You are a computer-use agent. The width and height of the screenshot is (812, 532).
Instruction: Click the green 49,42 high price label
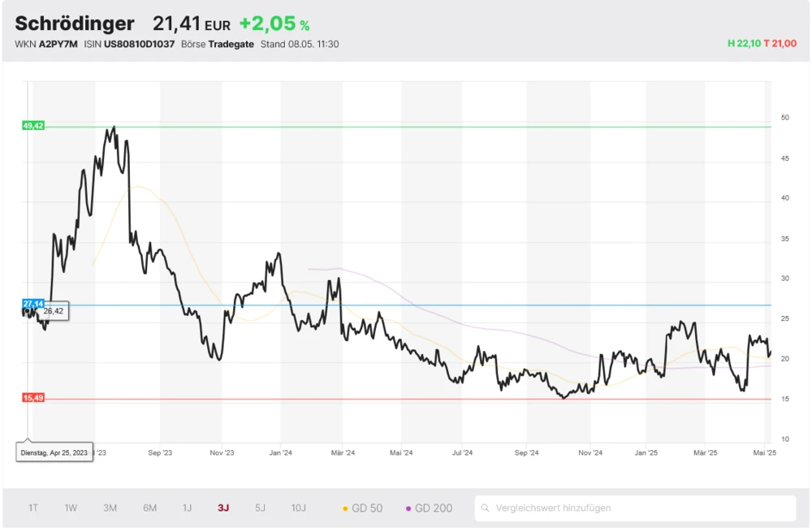pyautogui.click(x=33, y=126)
